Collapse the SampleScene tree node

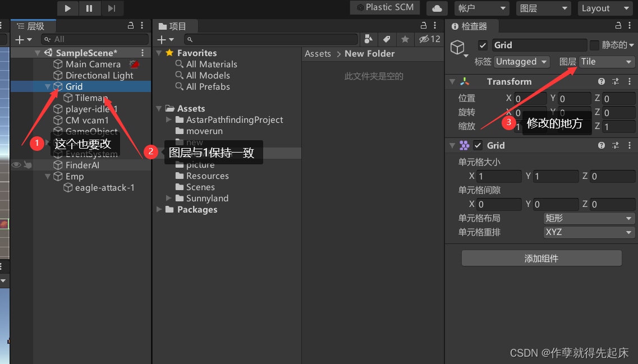[38, 53]
